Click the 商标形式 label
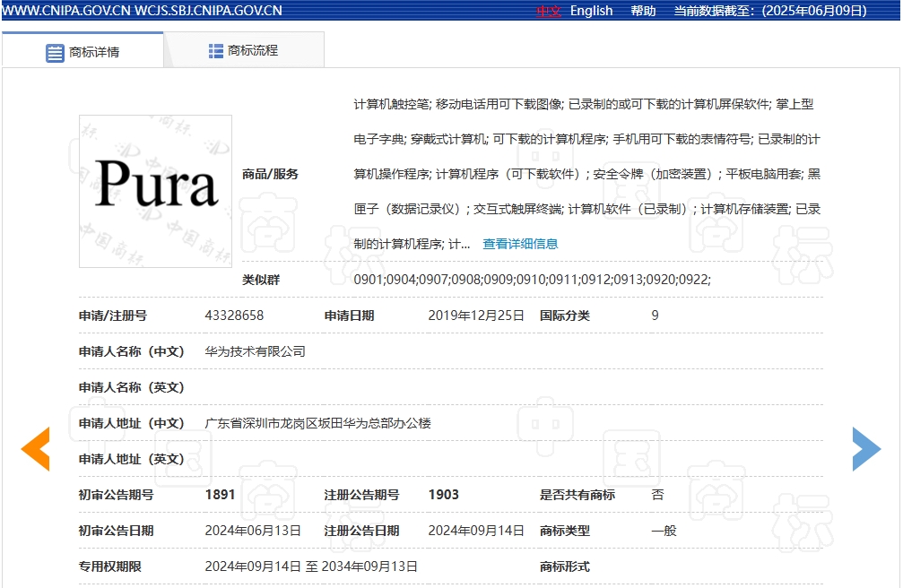This screenshot has height=588, width=903. point(564,566)
